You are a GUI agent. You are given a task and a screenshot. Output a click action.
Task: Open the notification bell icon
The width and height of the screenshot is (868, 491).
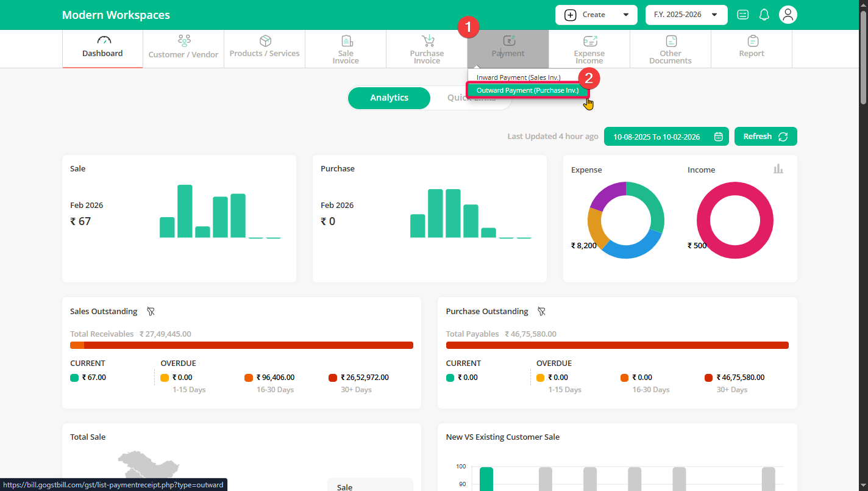pyautogui.click(x=764, y=15)
